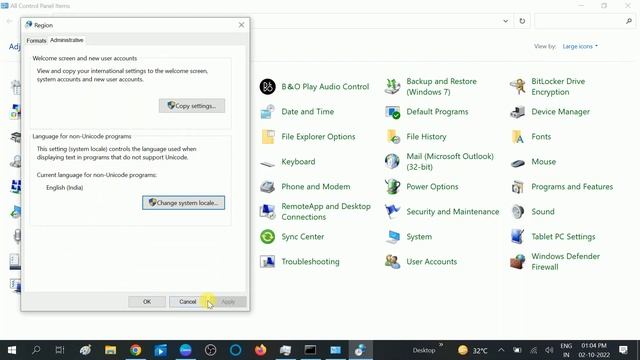This screenshot has height=360, width=640.
Task: Select the Administrative tab
Action: 67,40
